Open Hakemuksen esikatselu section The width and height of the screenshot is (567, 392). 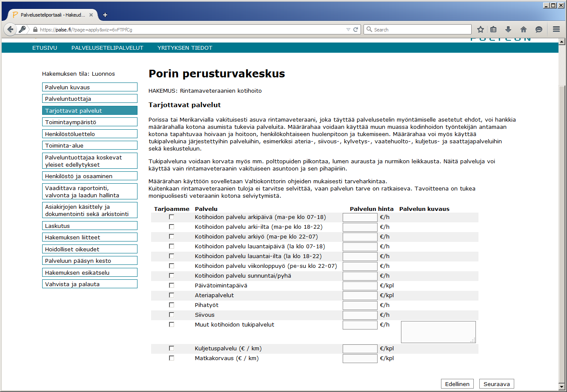pos(90,273)
